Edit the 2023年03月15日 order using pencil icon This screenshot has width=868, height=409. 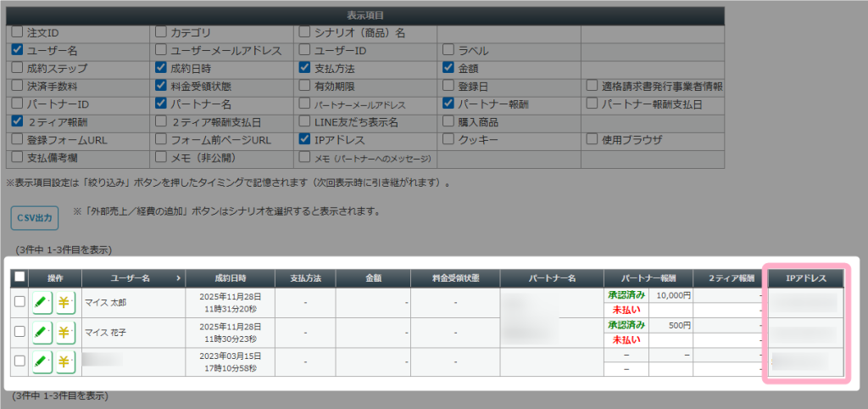pyautogui.click(x=41, y=361)
